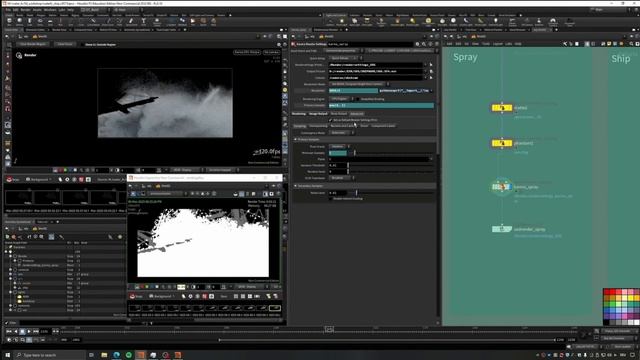Toggle Enable Indirect Guiding checkbox
Image resolution: width=640 pixels, height=360 pixels.
coord(330,199)
